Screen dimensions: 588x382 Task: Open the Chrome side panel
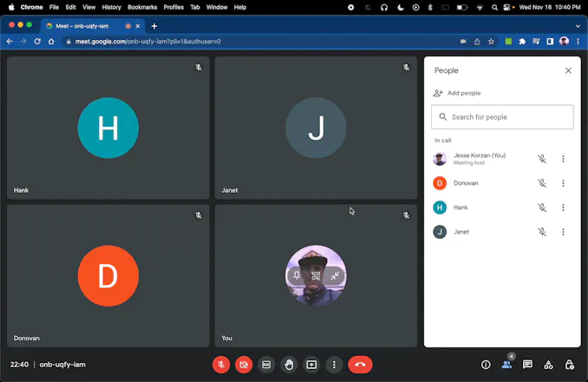pos(550,42)
